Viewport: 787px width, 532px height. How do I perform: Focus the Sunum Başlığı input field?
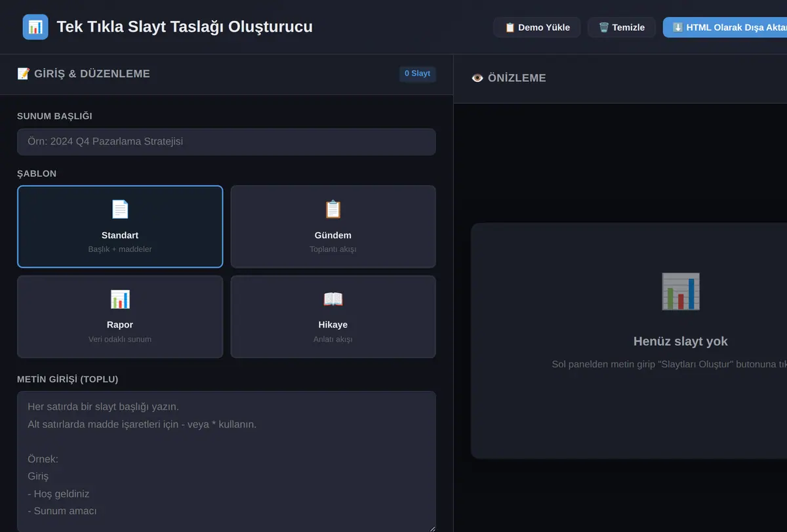(226, 142)
